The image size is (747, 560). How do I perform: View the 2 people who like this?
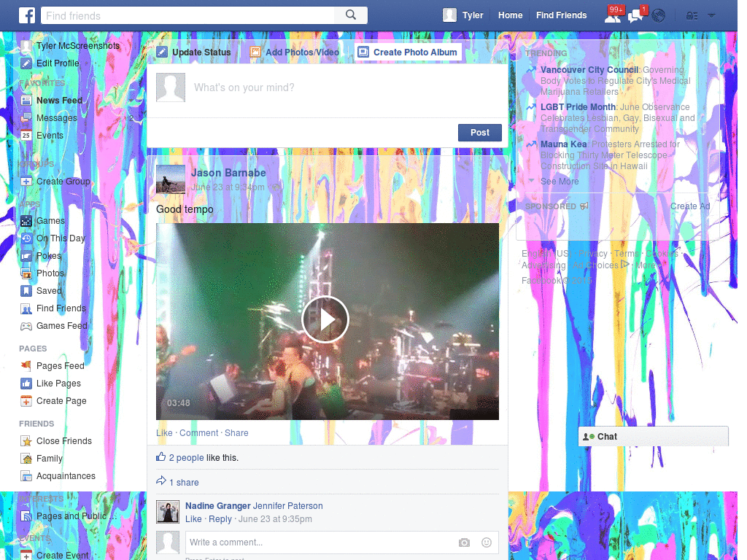point(186,458)
